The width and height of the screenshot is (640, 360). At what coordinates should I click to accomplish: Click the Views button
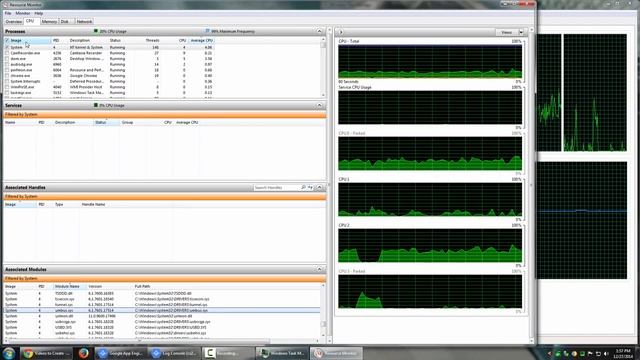pos(507,32)
